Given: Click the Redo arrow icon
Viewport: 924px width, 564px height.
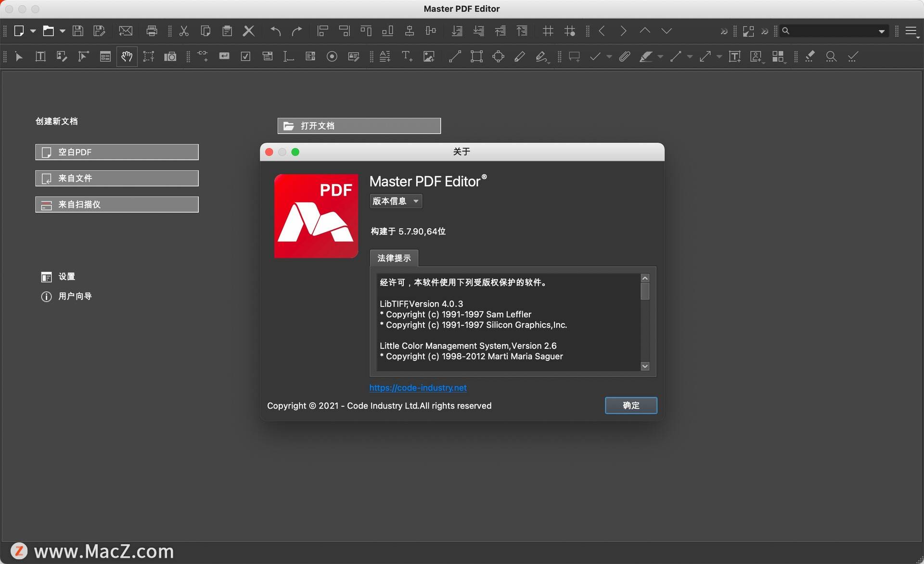Looking at the screenshot, I should click(297, 31).
